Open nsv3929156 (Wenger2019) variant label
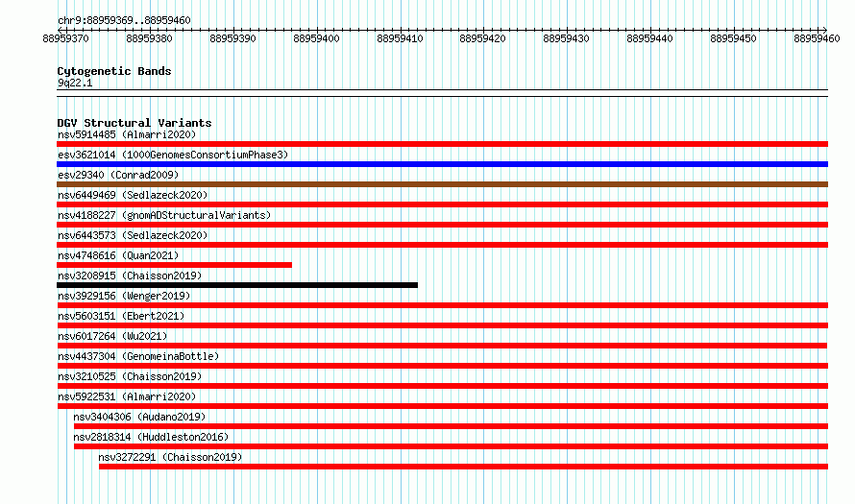 pos(124,296)
